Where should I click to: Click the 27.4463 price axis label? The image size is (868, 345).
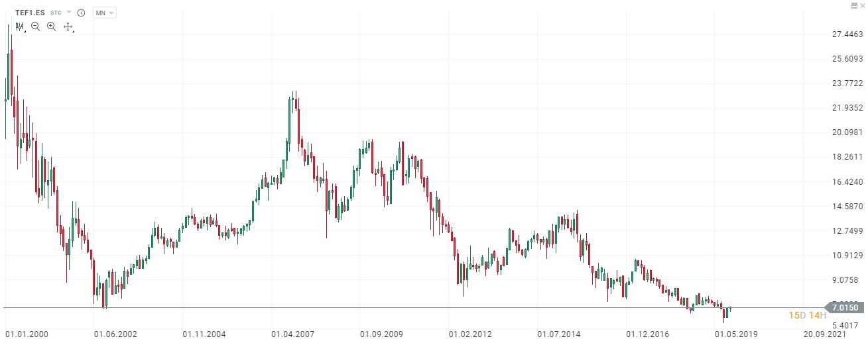point(847,34)
